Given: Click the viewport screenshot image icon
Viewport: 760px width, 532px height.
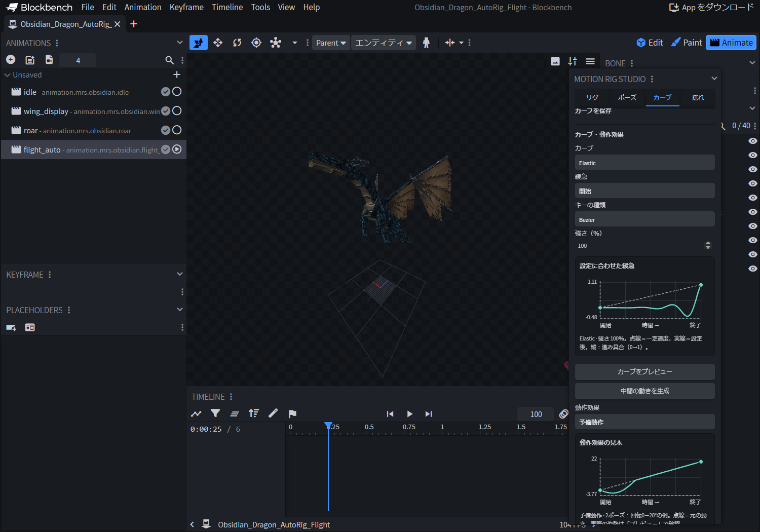Looking at the screenshot, I should tap(555, 61).
